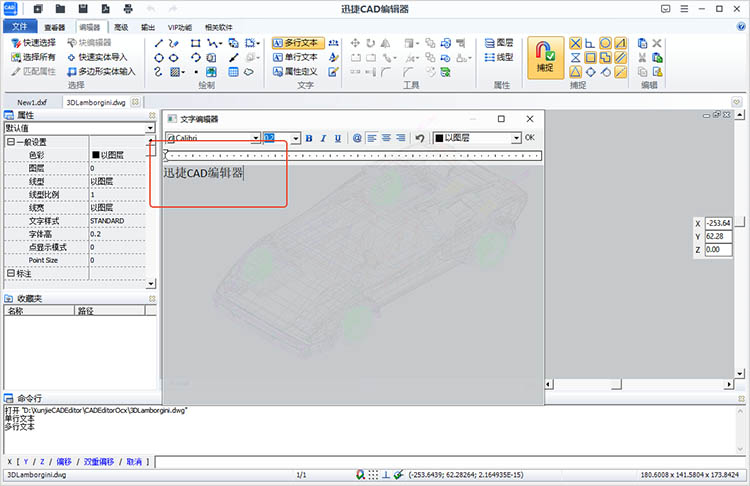Toggle the square snap mode

591,58
